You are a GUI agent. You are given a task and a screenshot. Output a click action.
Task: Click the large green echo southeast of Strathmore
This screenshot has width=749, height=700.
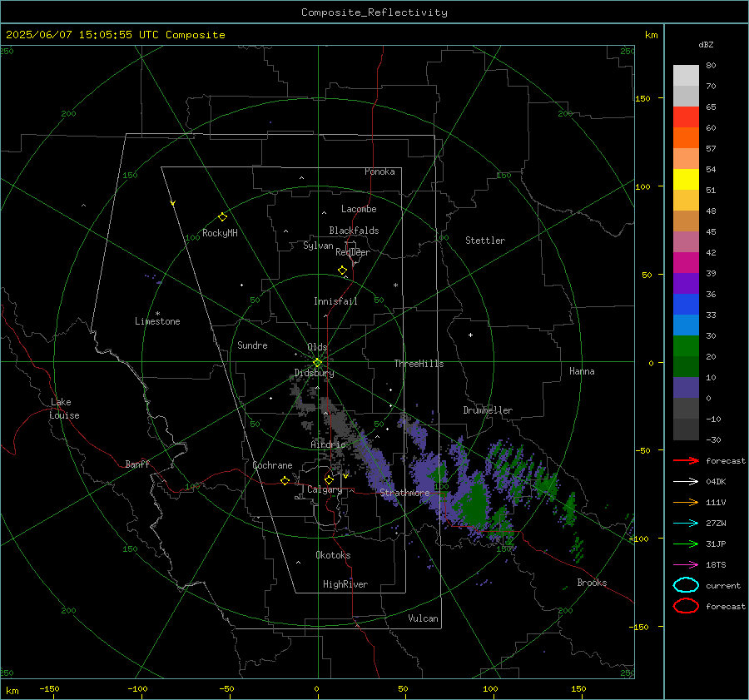point(475,504)
